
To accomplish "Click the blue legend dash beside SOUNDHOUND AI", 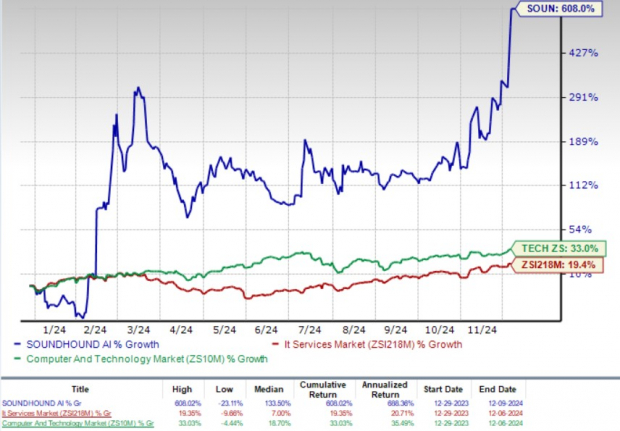I will [x=17, y=344].
